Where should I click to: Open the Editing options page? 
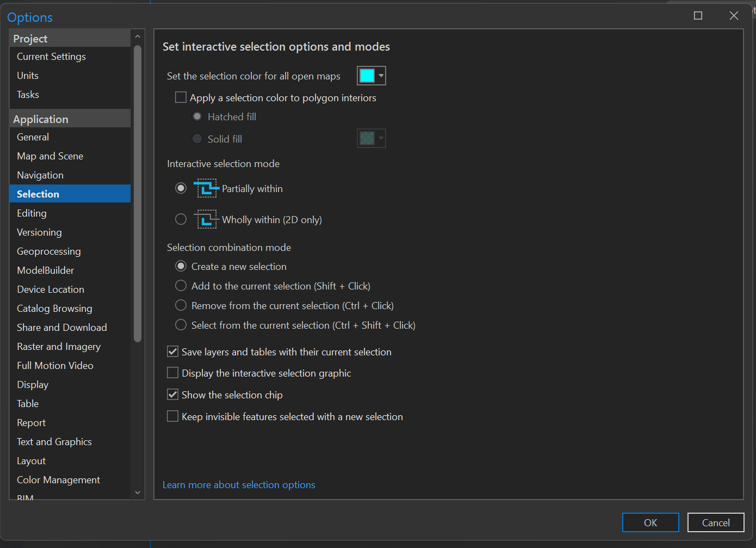[x=32, y=213]
